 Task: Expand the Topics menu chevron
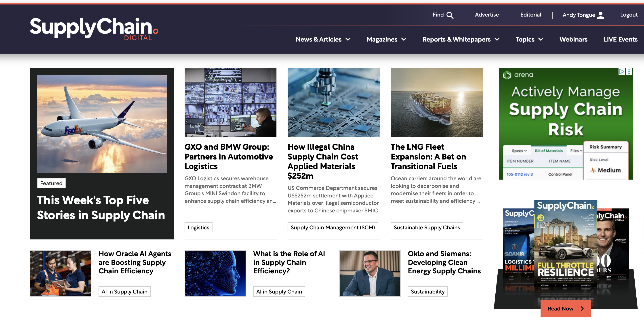541,40
